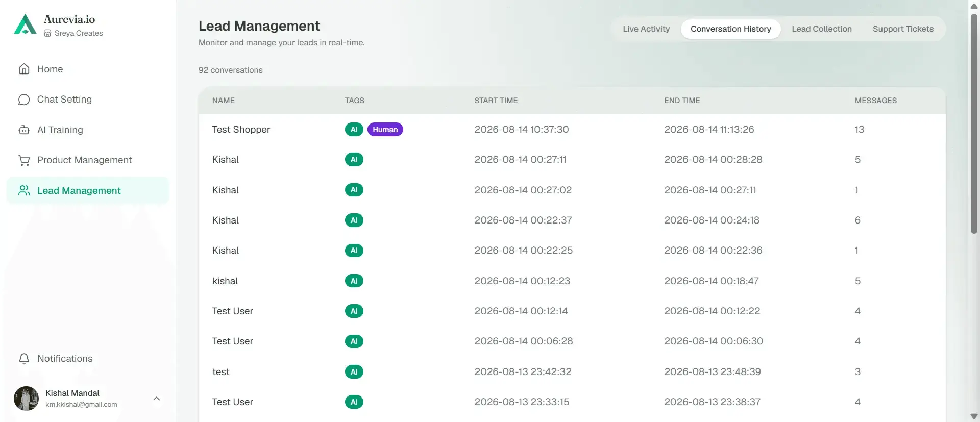Image resolution: width=980 pixels, height=422 pixels.
Task: Click the Home house icon
Action: click(24, 69)
